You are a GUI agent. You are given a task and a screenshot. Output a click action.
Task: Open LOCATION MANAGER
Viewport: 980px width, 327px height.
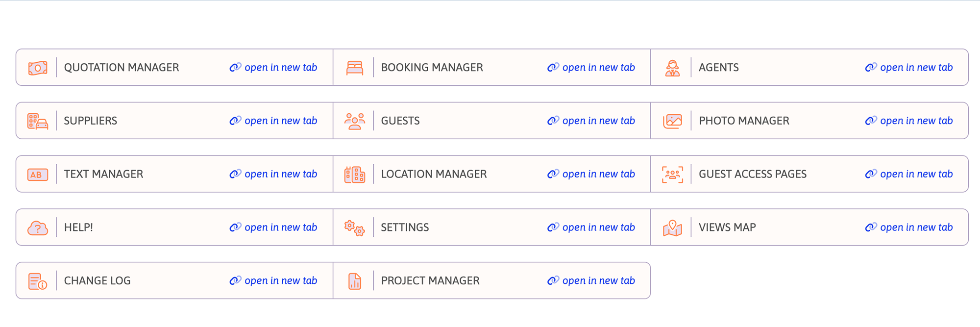[x=434, y=175]
